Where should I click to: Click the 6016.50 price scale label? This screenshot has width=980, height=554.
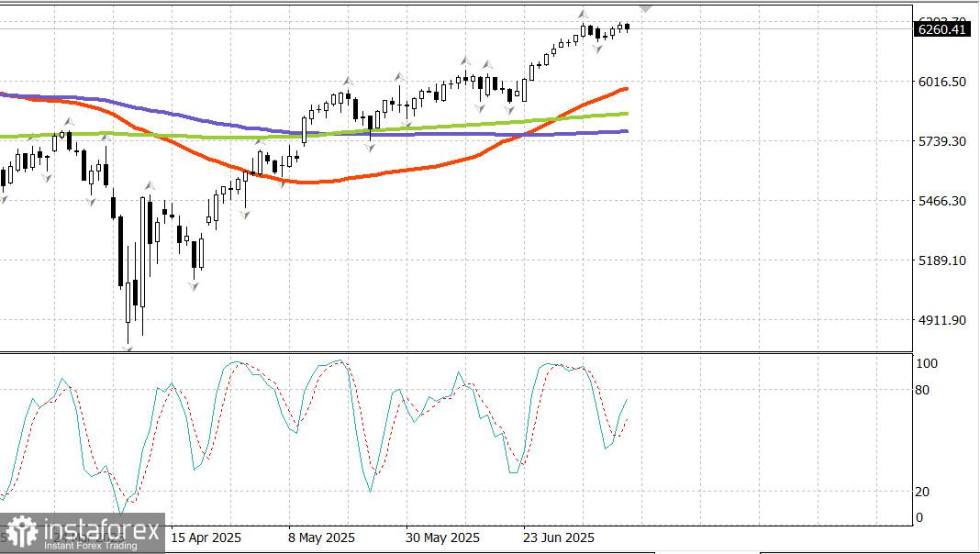coord(942,82)
